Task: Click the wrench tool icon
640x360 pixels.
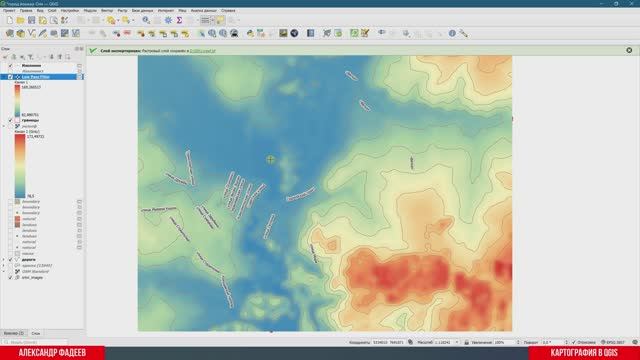Action: (464, 33)
